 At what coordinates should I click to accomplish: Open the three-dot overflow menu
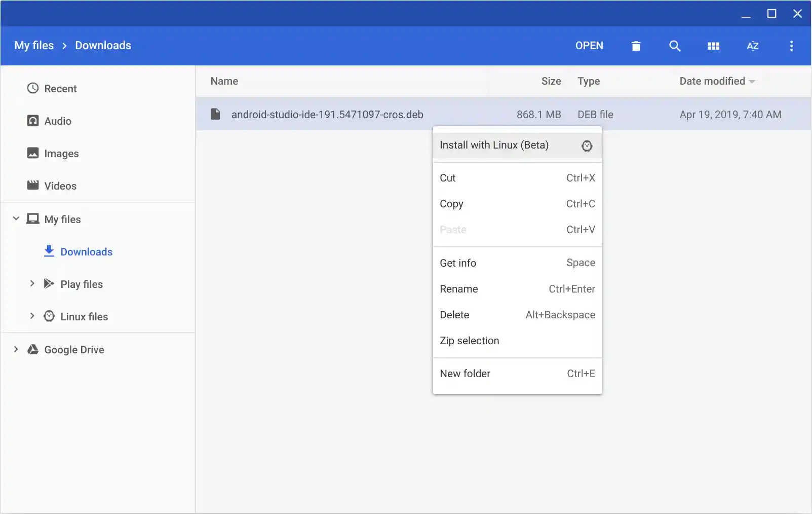[791, 46]
